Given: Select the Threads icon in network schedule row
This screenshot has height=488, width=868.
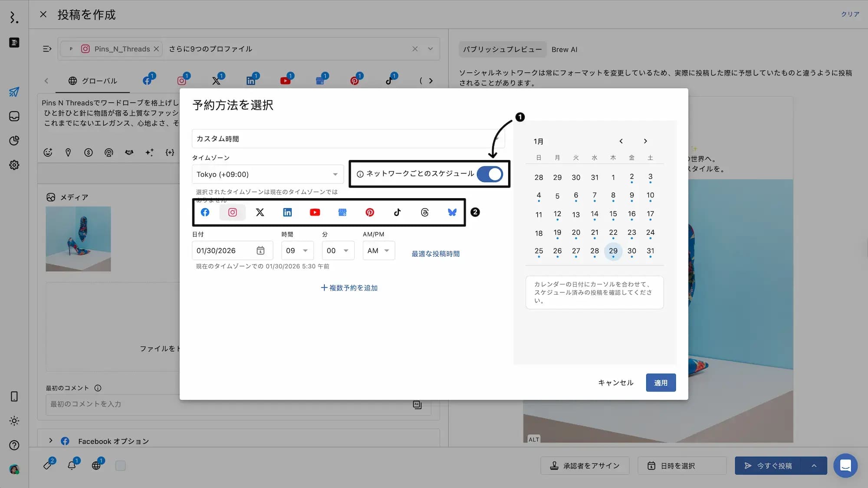Looking at the screenshot, I should point(424,212).
